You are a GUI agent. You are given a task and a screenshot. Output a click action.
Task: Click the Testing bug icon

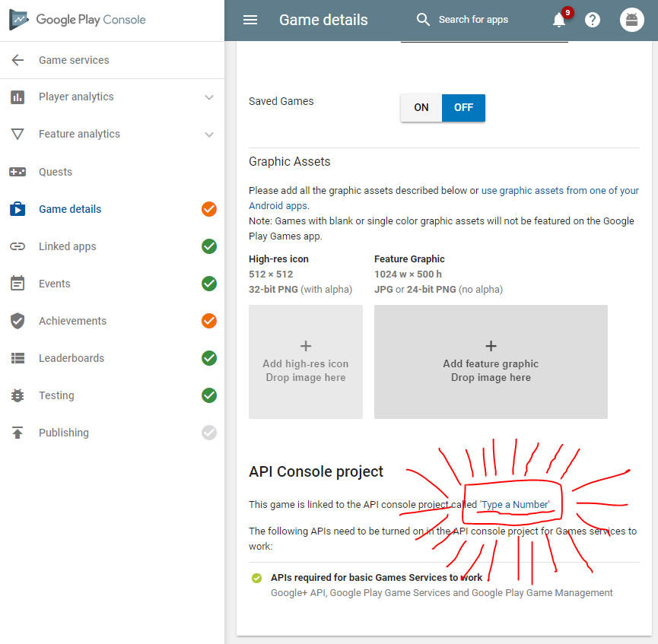tap(17, 395)
